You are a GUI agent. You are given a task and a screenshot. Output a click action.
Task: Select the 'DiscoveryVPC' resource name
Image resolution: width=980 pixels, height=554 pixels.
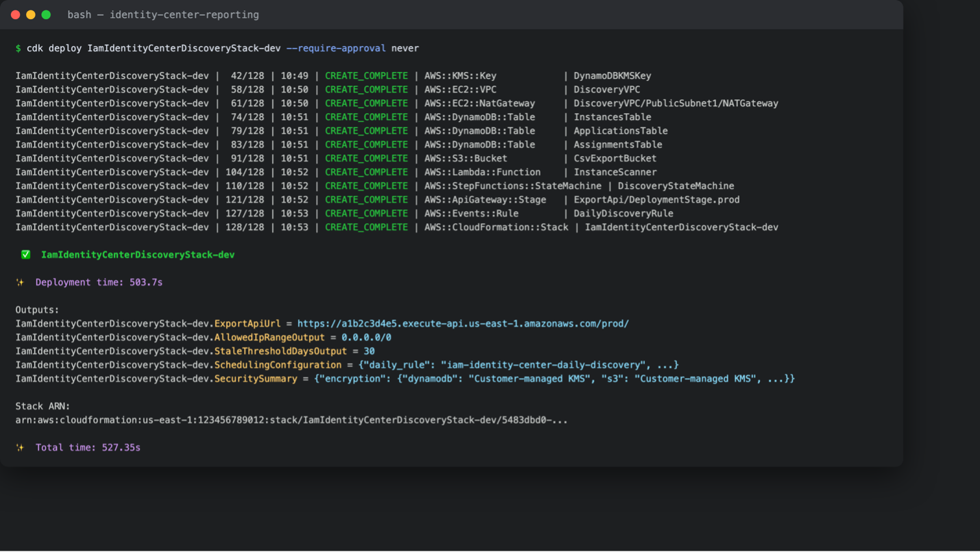[607, 90]
